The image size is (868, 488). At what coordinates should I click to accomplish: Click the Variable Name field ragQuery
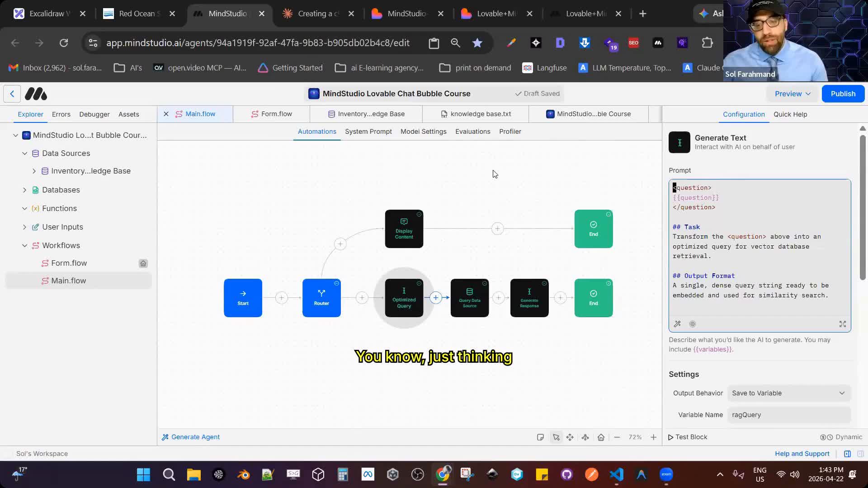789,415
